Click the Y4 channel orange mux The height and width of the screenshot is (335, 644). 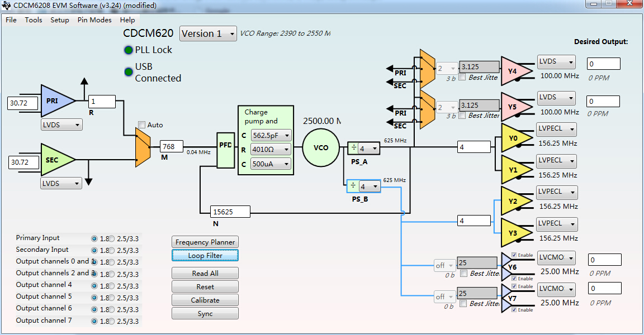click(x=428, y=69)
